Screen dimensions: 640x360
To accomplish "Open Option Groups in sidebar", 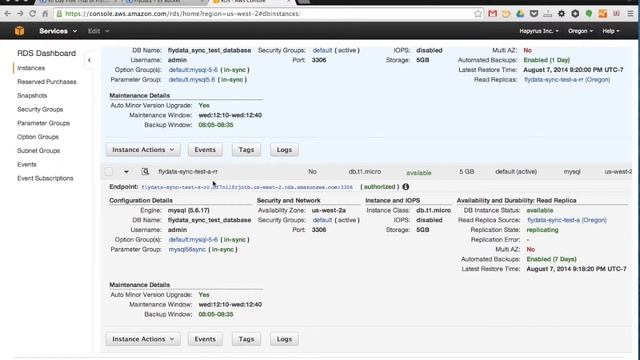I will (x=38, y=137).
